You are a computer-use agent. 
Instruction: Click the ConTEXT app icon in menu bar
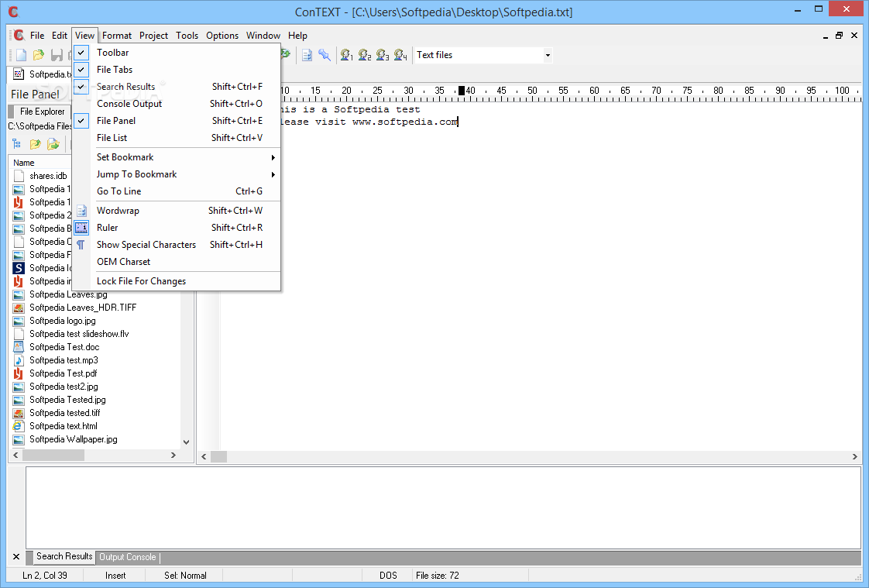coord(19,36)
